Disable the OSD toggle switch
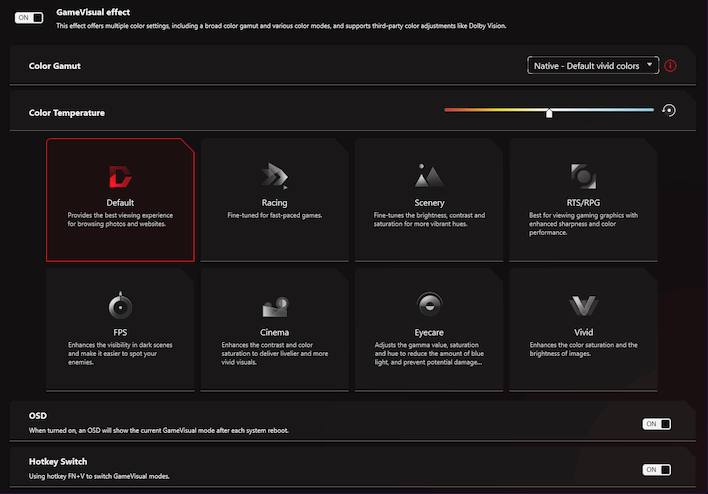Viewport: 708px width, 494px height. 657,424
